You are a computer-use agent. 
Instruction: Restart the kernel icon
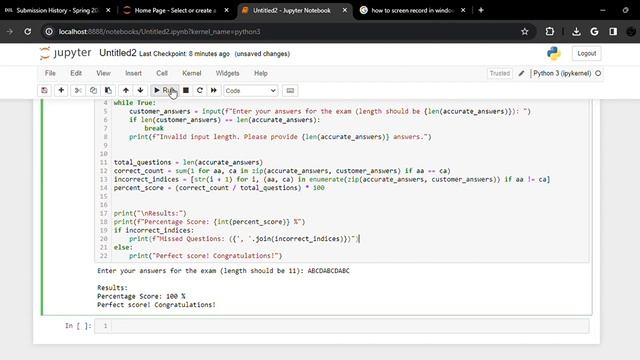coord(200,90)
